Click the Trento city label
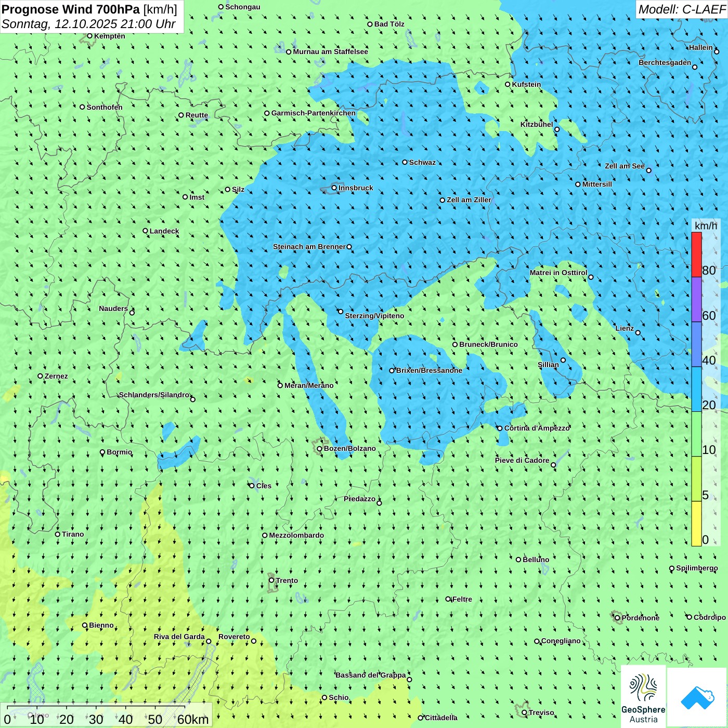Image resolution: width=728 pixels, height=728 pixels. [287, 580]
